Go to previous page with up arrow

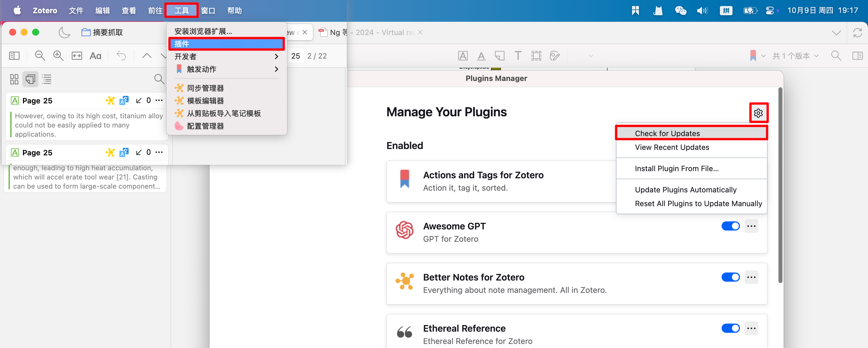(147, 56)
